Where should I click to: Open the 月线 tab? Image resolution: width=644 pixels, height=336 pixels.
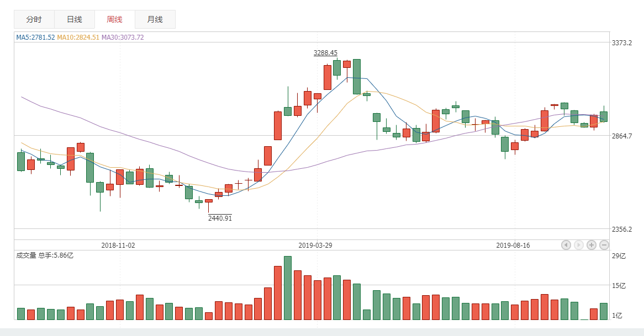point(155,19)
